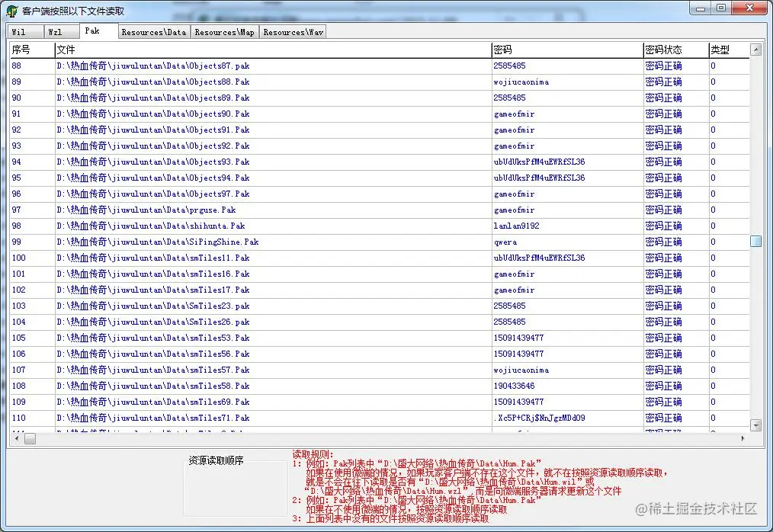This screenshot has width=773, height=532.
Task: Click password 15091439477 in row 105
Action: click(x=518, y=338)
